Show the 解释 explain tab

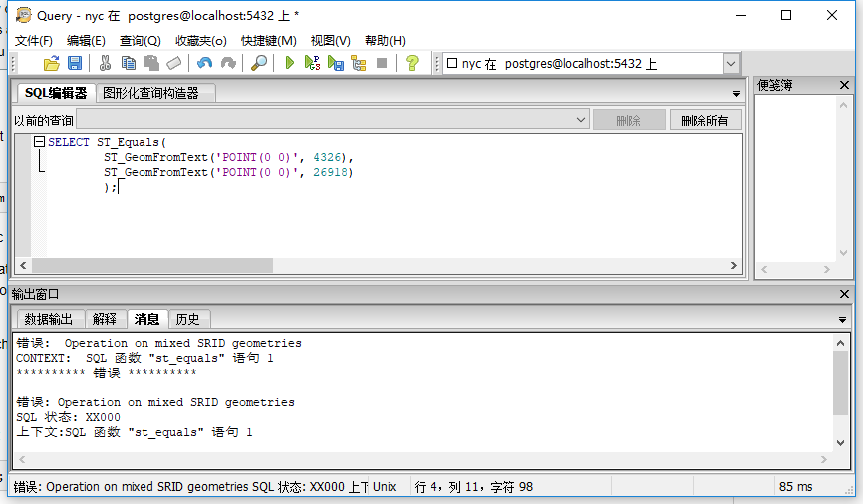coord(105,319)
